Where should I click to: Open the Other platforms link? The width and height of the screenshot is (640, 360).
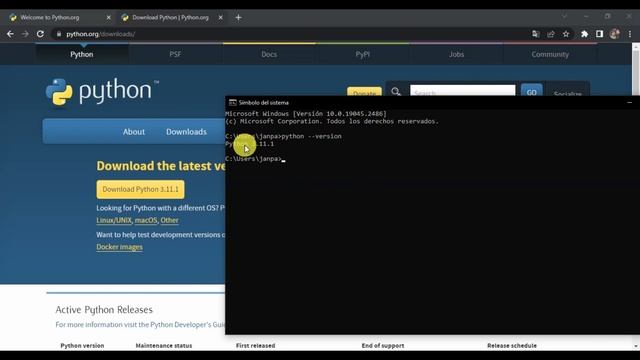(169, 220)
